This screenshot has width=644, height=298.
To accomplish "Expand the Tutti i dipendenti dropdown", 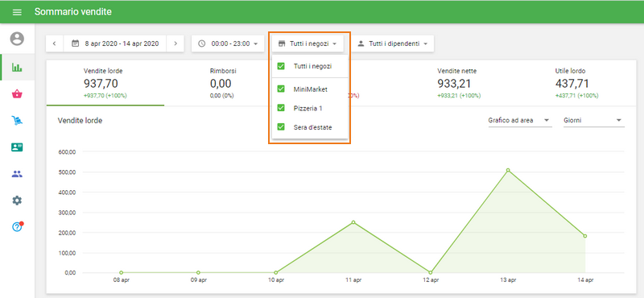I will 392,43.
